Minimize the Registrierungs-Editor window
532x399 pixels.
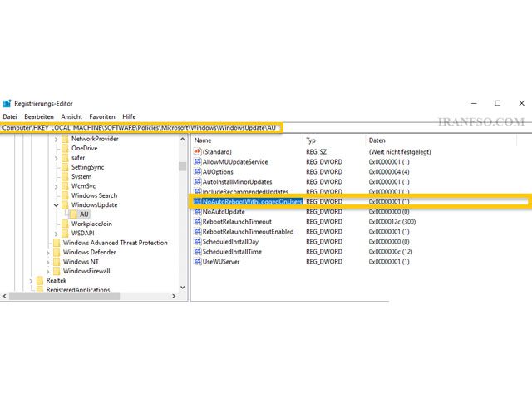[475, 103]
